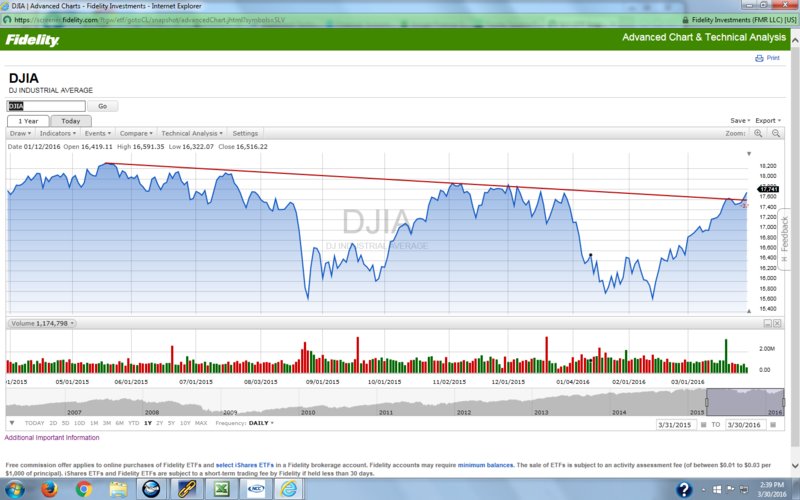Switch to the Today tab
Image resolution: width=800 pixels, height=500 pixels.
(71, 121)
